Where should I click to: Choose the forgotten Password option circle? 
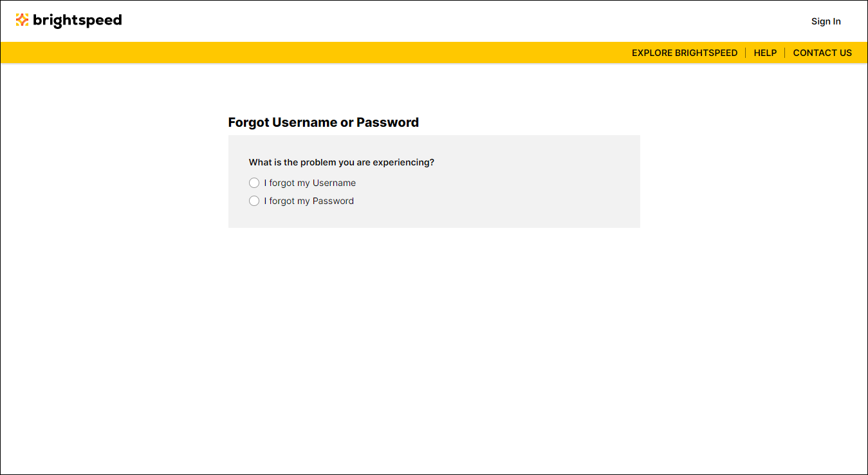click(254, 201)
